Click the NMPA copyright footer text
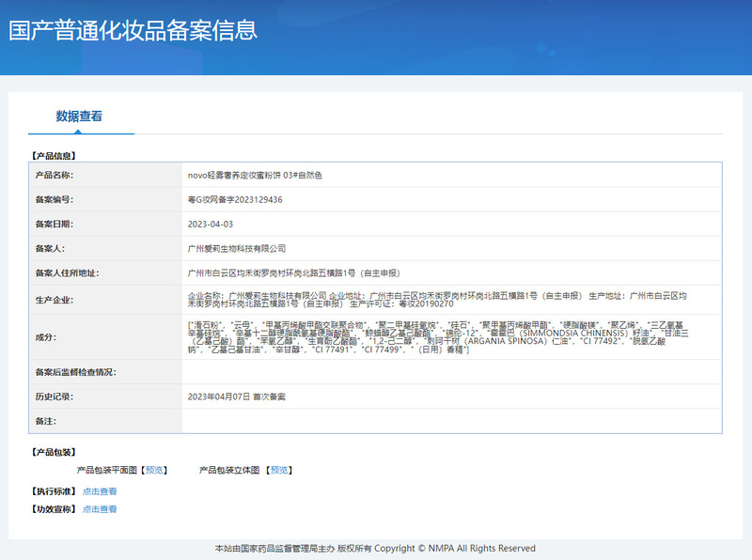Viewport: 752px width, 560px height. tap(375, 549)
